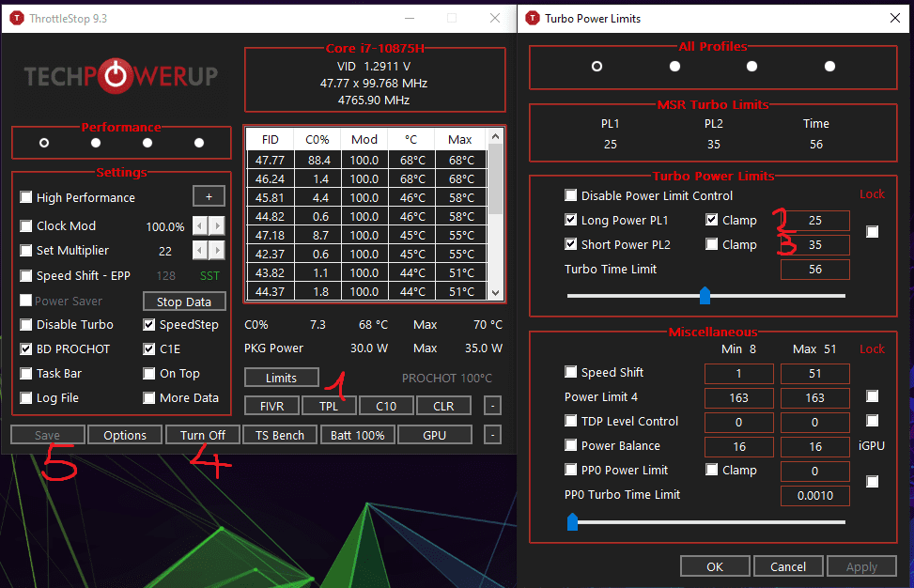Viewport: 914px width, 588px height.
Task: Uncheck Long Power PL1 checkbox
Action: [571, 219]
